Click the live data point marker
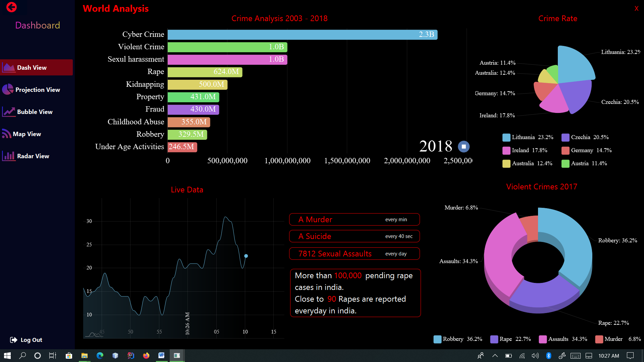644x362 pixels. coord(246,256)
